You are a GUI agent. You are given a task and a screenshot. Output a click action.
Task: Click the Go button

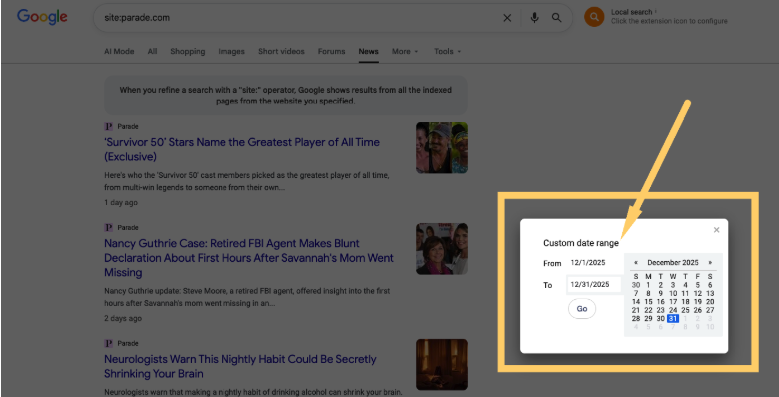click(x=582, y=309)
